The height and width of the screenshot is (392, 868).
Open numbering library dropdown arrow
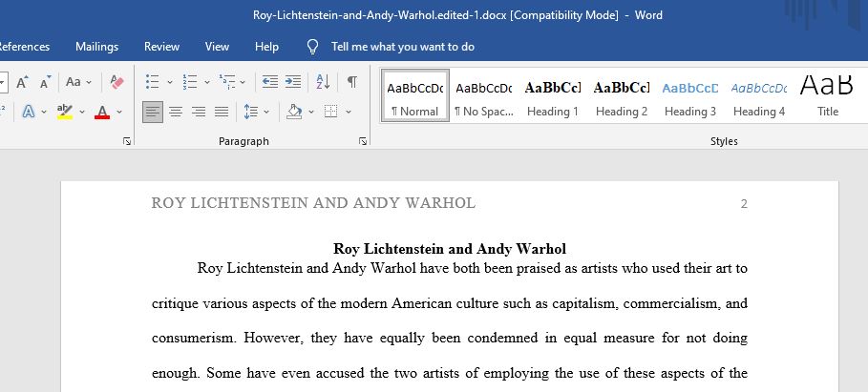[x=207, y=82]
